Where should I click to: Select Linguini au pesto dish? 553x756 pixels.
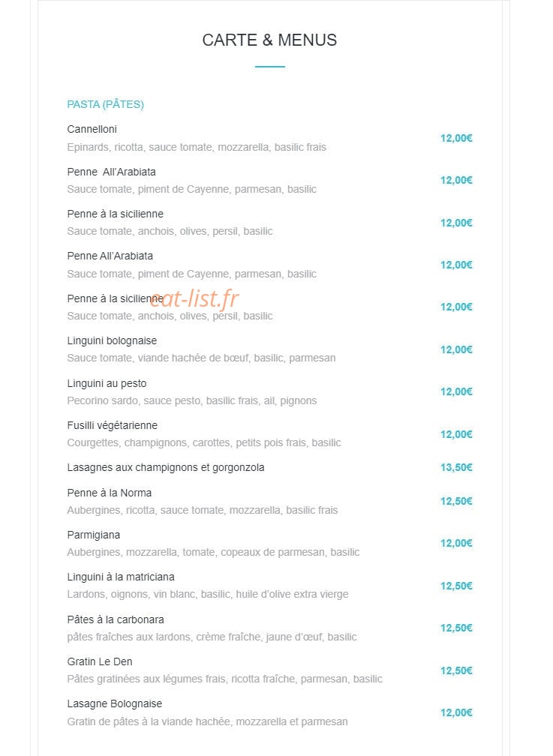click(x=107, y=383)
